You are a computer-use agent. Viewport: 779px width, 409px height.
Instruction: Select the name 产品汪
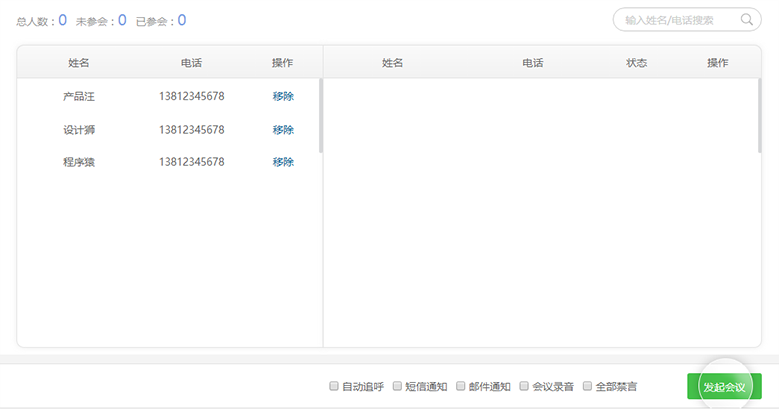pyautogui.click(x=78, y=96)
